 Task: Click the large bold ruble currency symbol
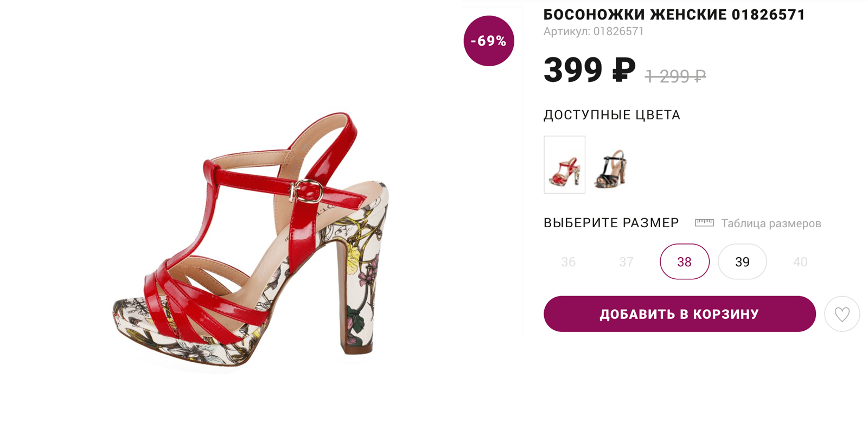point(624,70)
